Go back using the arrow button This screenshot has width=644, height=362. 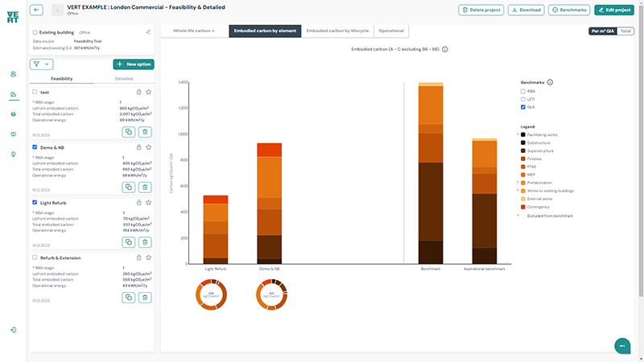(x=36, y=10)
